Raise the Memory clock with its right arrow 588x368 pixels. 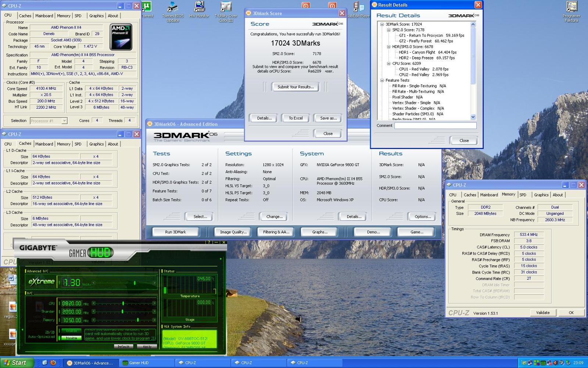click(x=154, y=320)
